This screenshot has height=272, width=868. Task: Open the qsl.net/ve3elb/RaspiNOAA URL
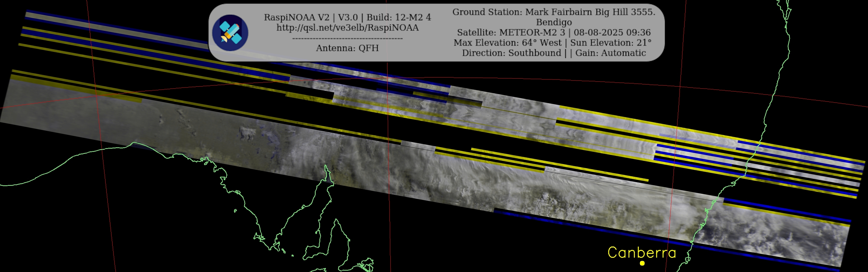347,27
